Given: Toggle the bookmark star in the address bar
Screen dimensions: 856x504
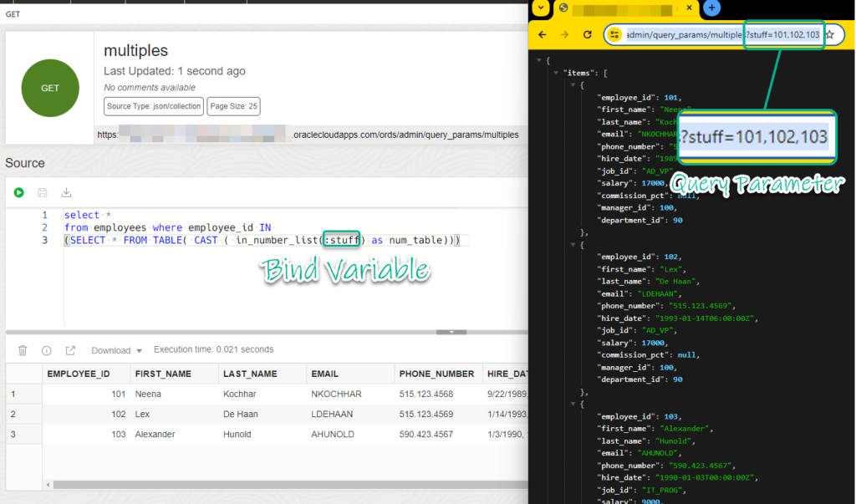Looking at the screenshot, I should [829, 34].
